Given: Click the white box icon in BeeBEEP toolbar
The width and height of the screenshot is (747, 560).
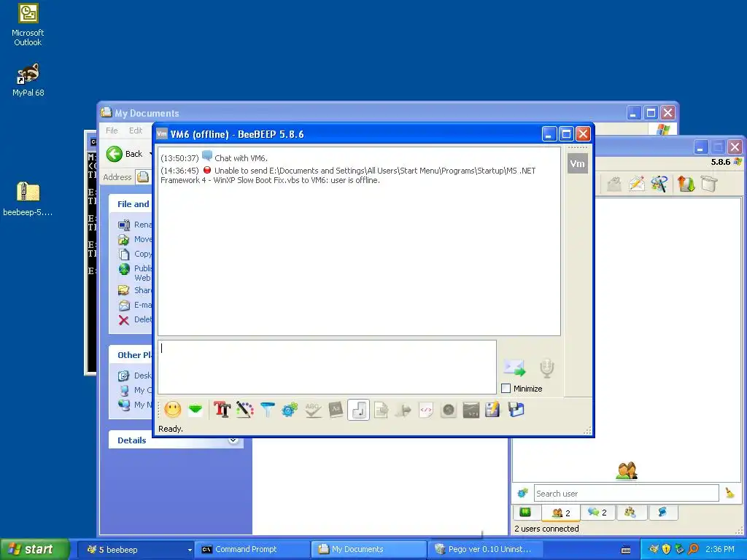Looking at the screenshot, I should (x=709, y=183).
